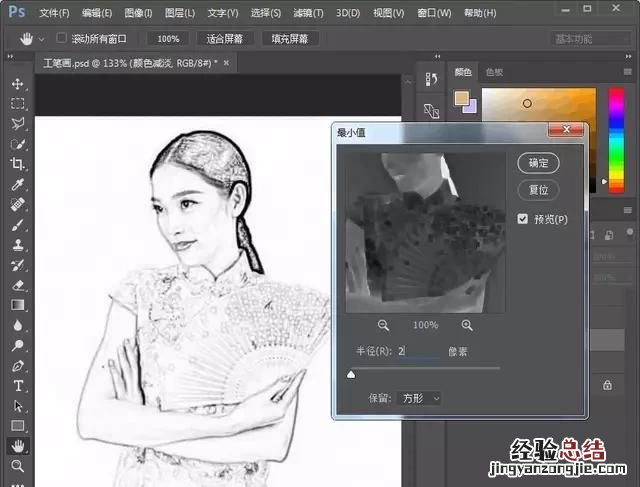
Task: Select the Gradient tool
Action: tap(17, 305)
